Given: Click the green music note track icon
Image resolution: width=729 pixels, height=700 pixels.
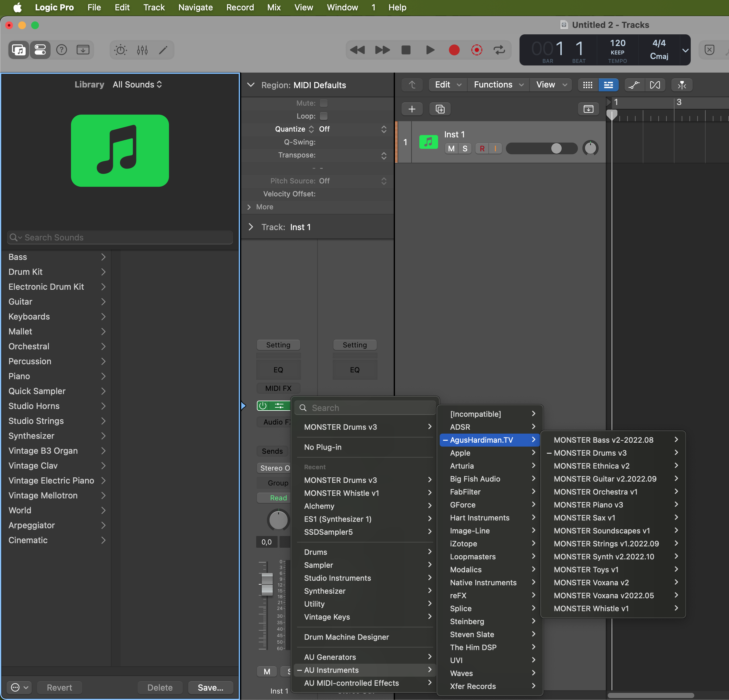Looking at the screenshot, I should [x=428, y=142].
